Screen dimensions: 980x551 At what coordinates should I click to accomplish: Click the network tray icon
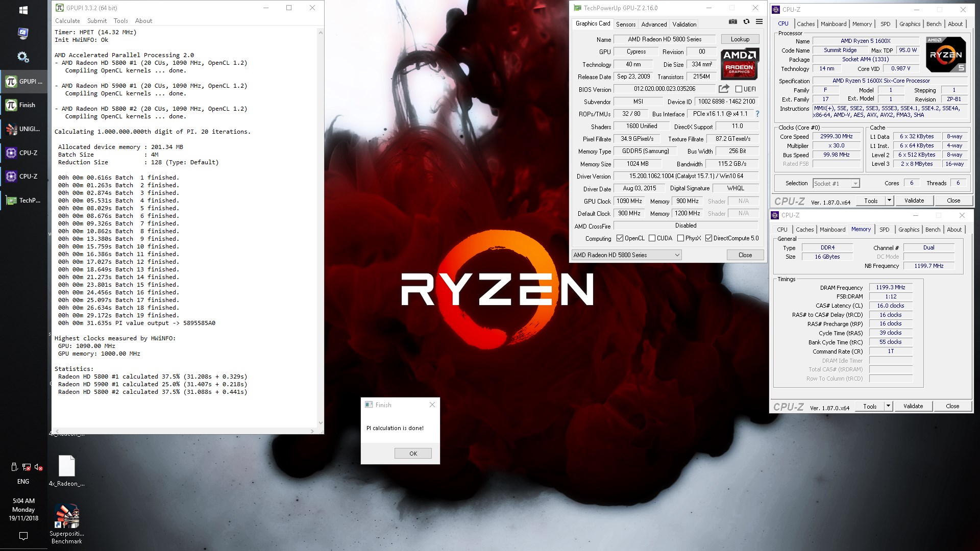(26, 467)
